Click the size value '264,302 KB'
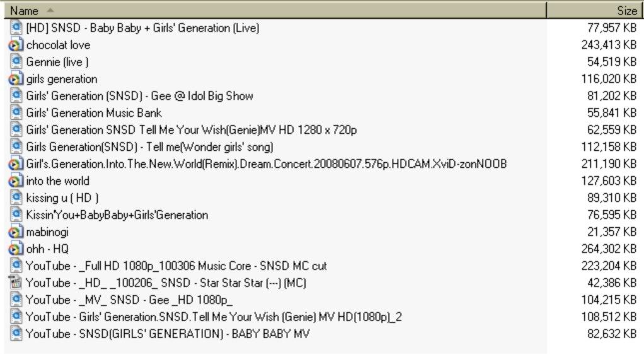The image size is (644, 354). pos(609,249)
